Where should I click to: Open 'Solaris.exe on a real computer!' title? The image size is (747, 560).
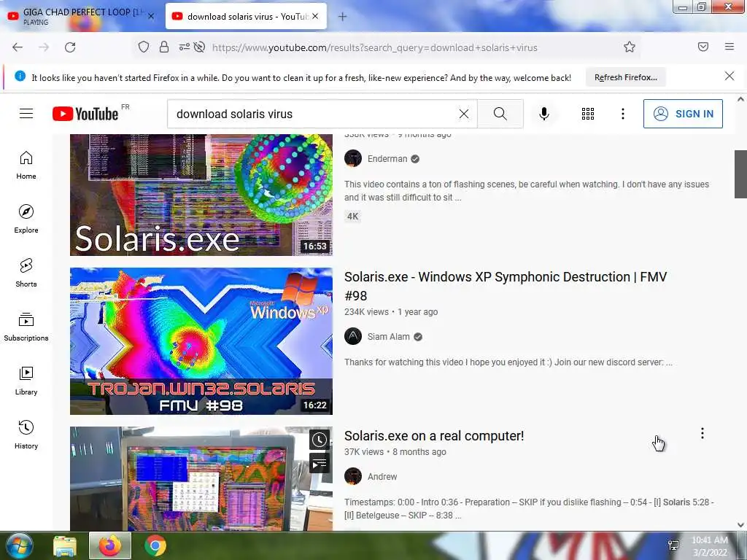click(x=434, y=436)
